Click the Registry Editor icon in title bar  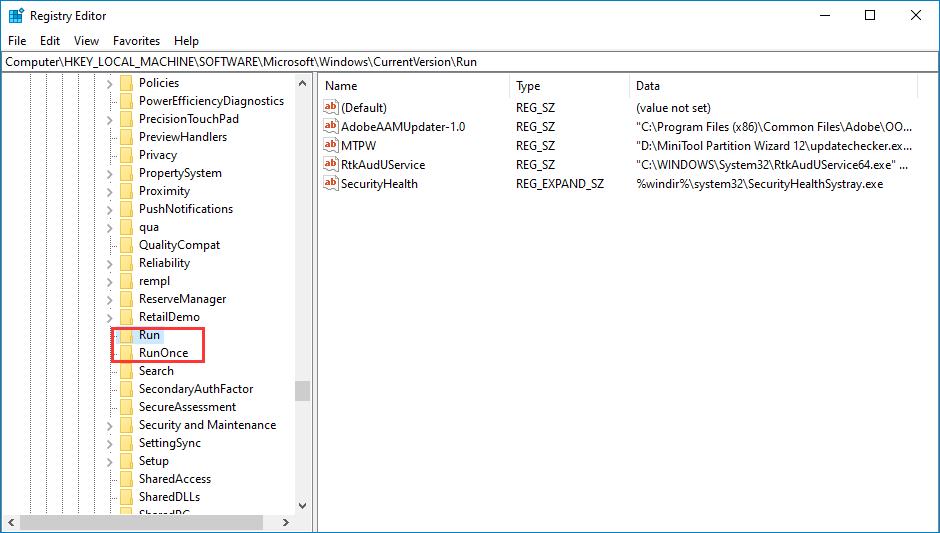click(x=16, y=16)
